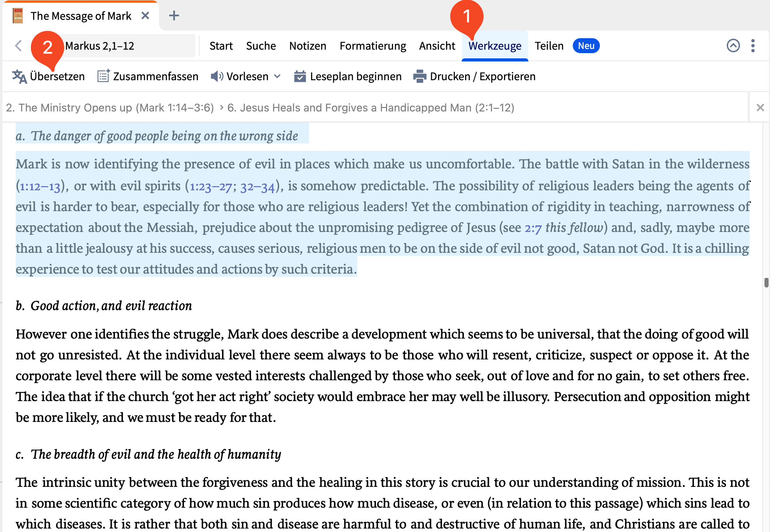
Task: Open the Formatierung tab
Action: click(373, 46)
